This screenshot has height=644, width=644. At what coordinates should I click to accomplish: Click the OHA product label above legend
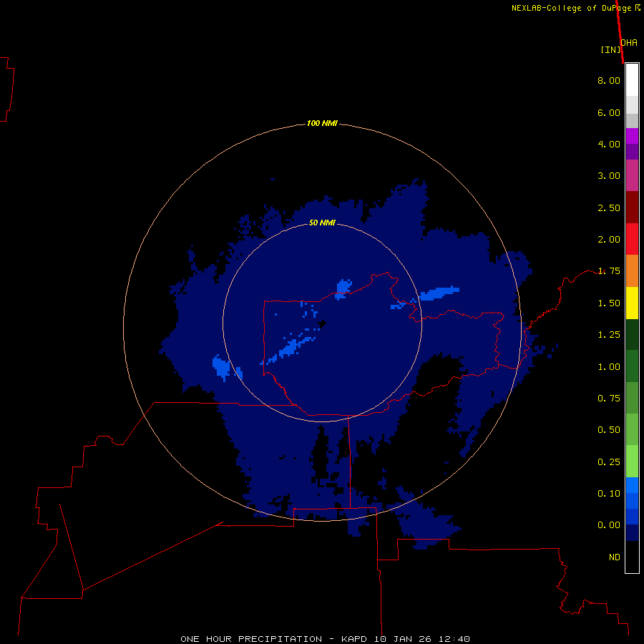click(629, 42)
